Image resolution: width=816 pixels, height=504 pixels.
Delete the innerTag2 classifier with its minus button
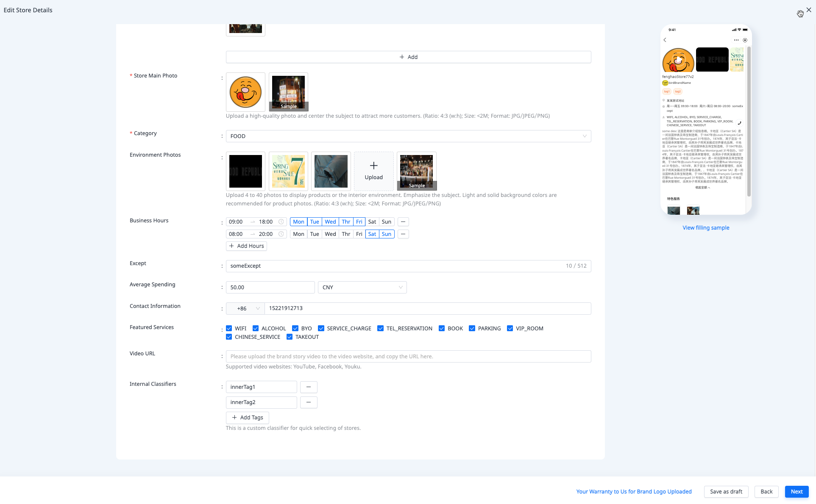[309, 402]
